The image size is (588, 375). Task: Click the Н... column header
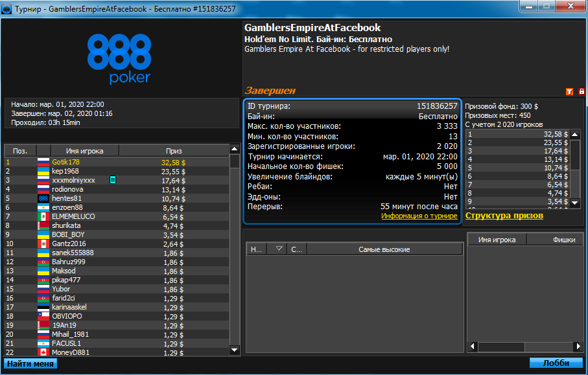click(x=257, y=249)
